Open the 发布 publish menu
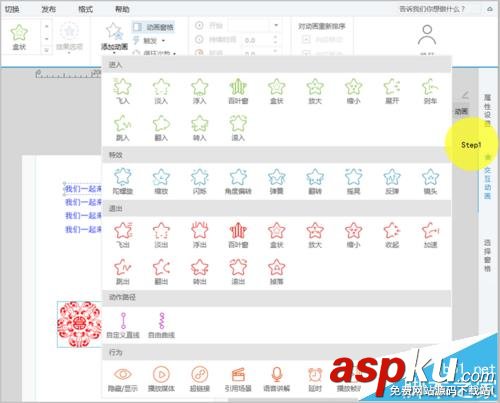Viewport: 500px width, 403px height. 49,9
